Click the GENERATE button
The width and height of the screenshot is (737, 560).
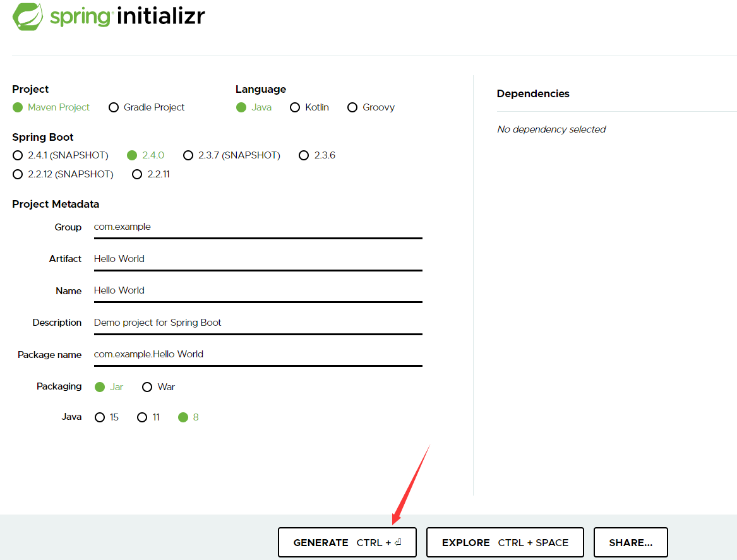point(347,542)
